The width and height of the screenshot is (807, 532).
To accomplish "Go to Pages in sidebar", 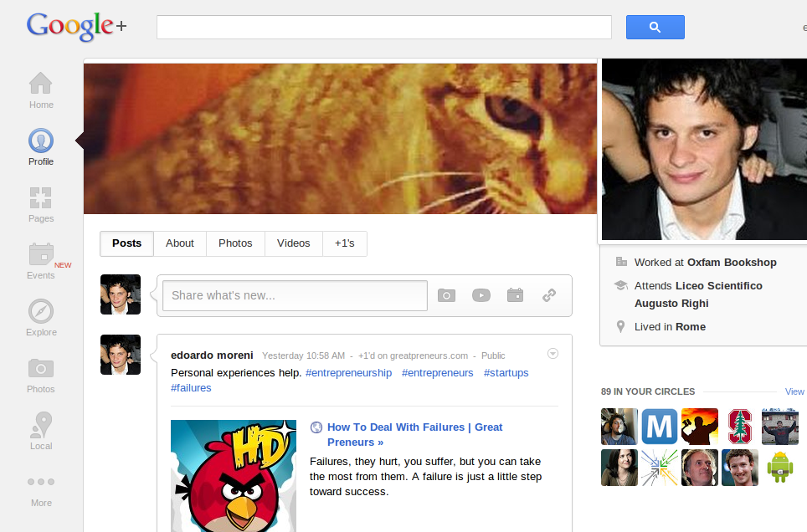I will [41, 204].
